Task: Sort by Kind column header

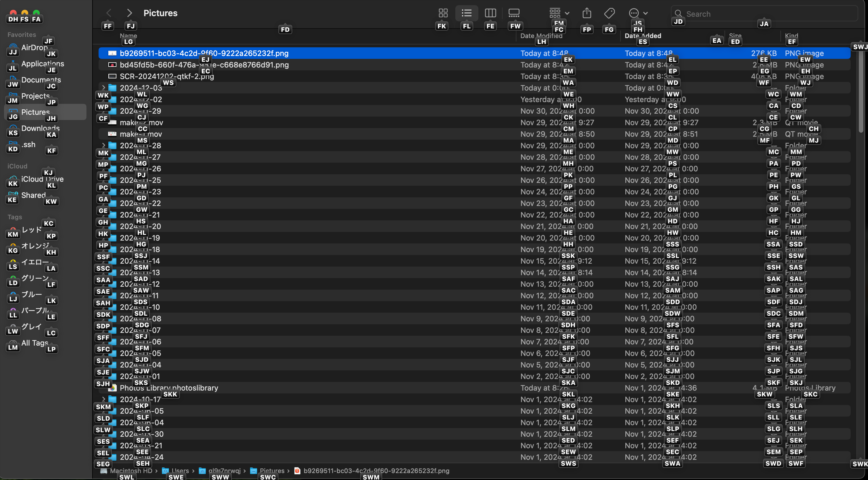Action: pos(791,36)
